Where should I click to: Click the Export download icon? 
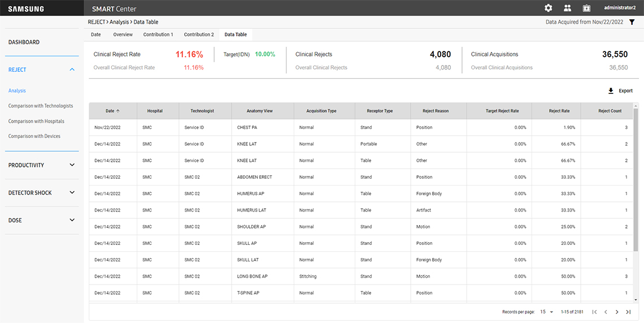611,91
